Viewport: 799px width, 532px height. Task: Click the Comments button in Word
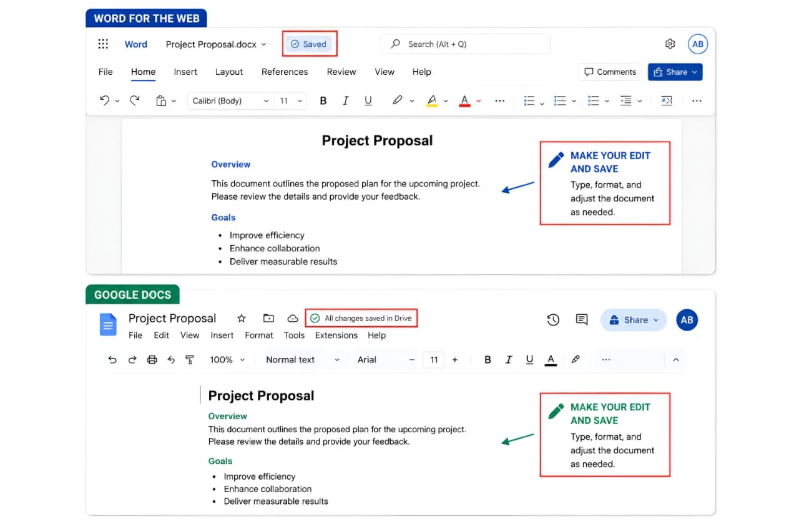611,72
